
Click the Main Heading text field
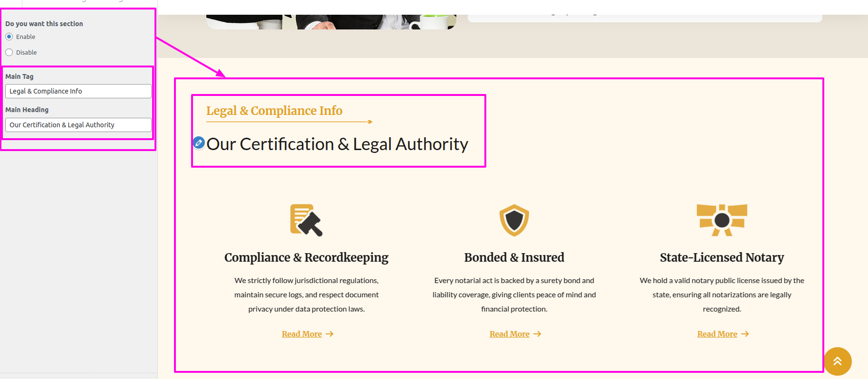pos(78,125)
